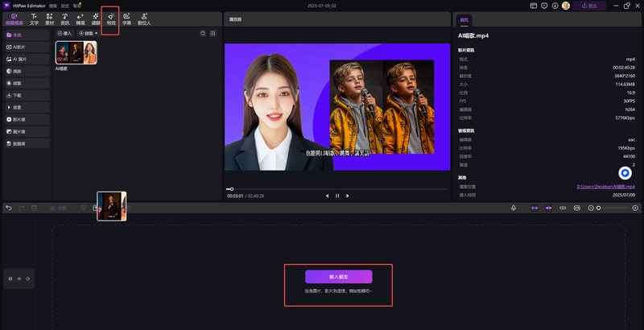Select 換臉 (Face swap) in the sidebar
644x330 pixels.
coord(27,71)
